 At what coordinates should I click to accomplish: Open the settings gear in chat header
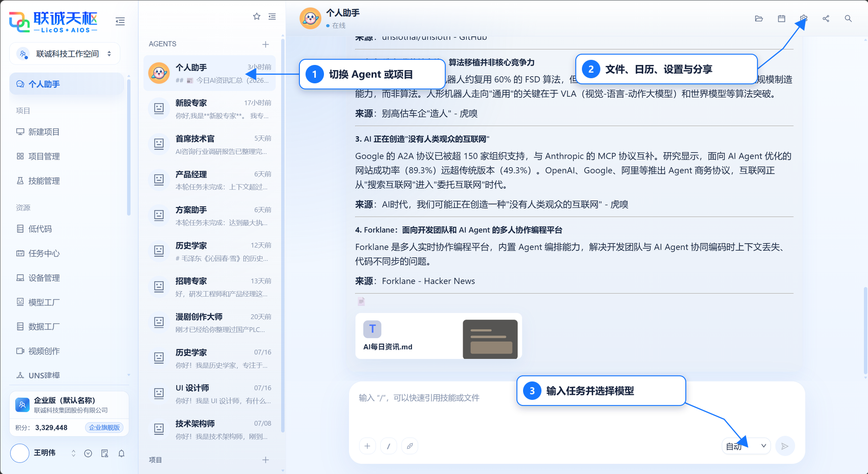804,18
